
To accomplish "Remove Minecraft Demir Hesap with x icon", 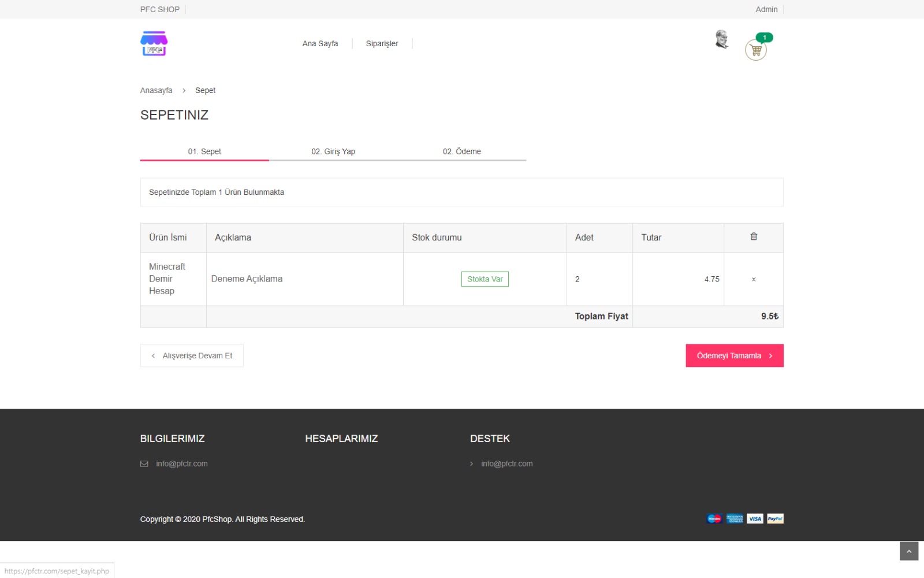I will tap(754, 279).
